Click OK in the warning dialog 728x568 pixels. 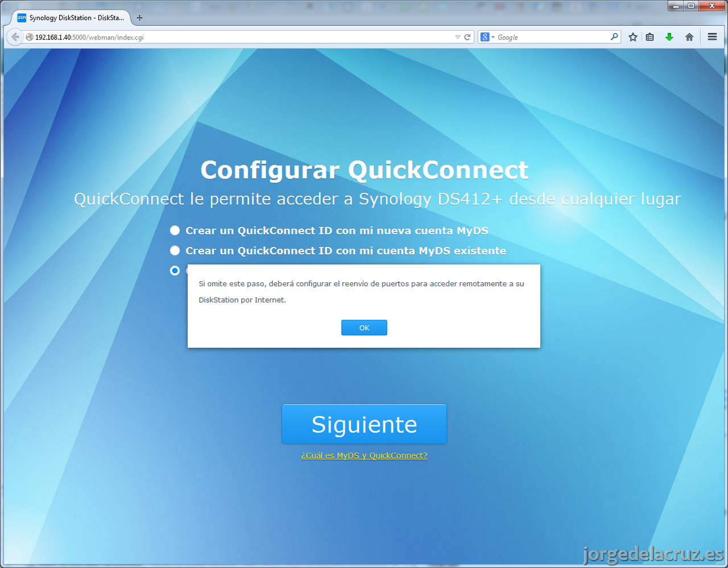point(364,328)
